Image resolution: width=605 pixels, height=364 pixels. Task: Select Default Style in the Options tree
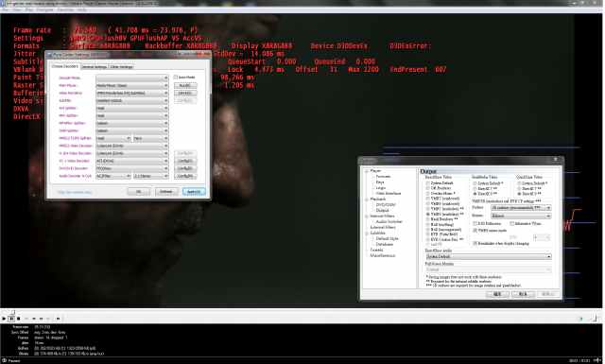387,238
